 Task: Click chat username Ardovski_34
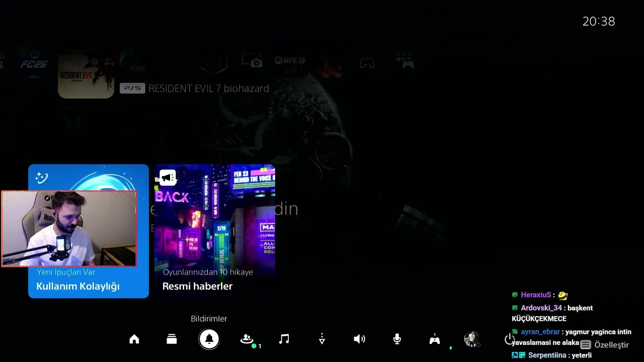pyautogui.click(x=541, y=308)
